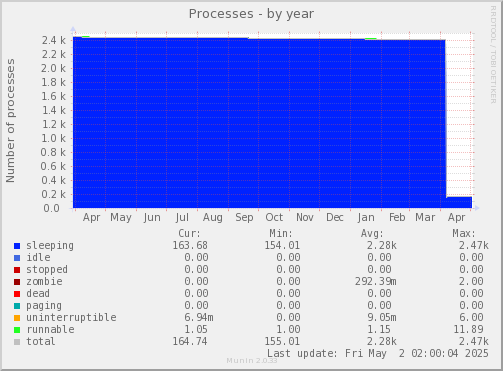The width and height of the screenshot is (503, 371).
Task: Click uninterruptible max value 6.00
Action: click(x=471, y=317)
